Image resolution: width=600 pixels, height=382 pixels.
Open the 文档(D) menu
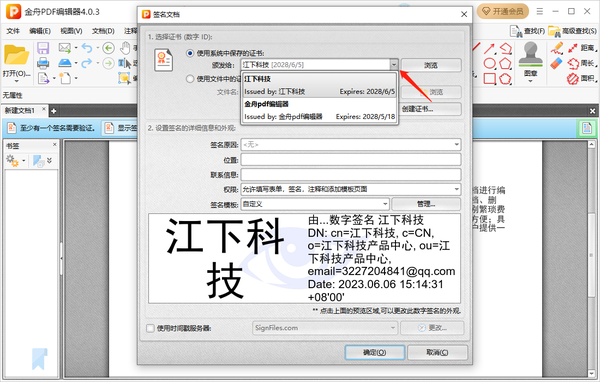pyautogui.click(x=103, y=31)
